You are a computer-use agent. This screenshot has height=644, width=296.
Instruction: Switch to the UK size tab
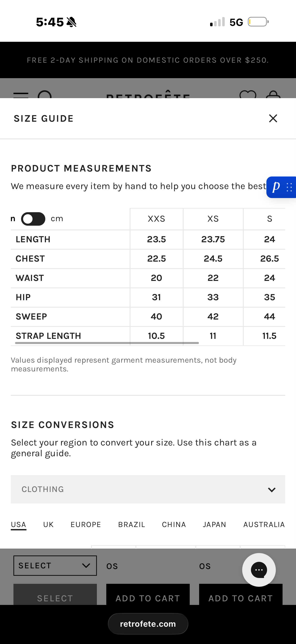(48, 524)
